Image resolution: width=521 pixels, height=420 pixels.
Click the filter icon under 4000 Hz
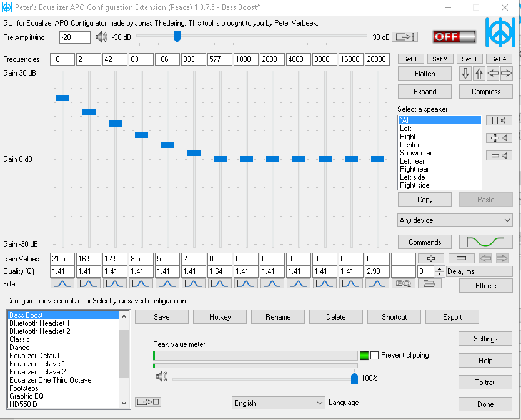(x=299, y=283)
